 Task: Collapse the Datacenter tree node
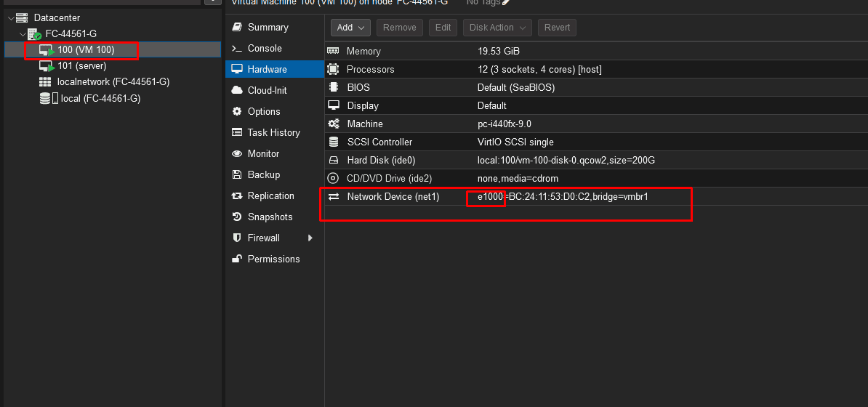pyautogui.click(x=11, y=18)
